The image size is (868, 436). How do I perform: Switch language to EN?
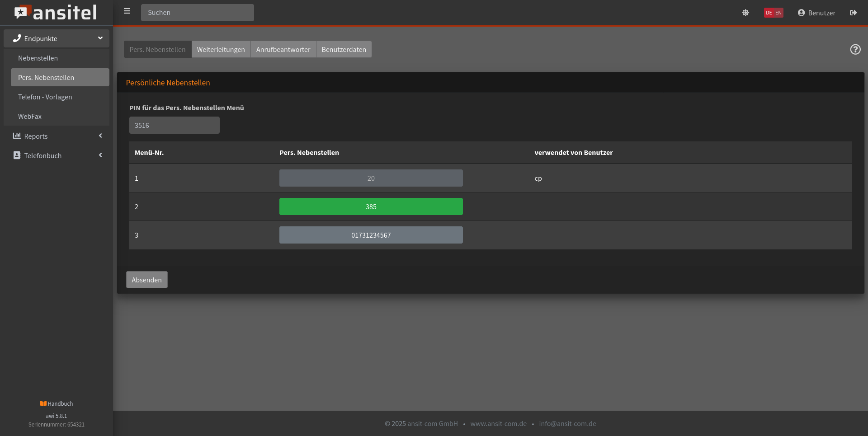pos(778,13)
